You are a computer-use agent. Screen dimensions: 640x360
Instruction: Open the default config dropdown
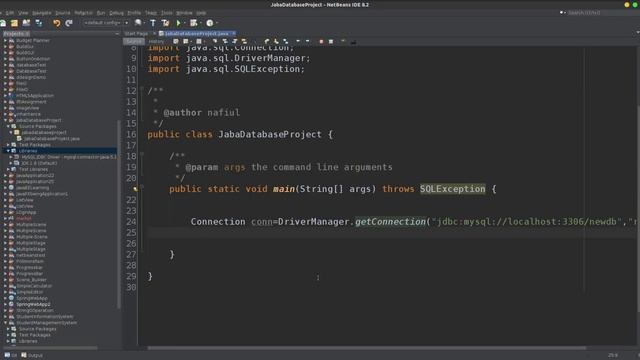pyautogui.click(x=106, y=23)
